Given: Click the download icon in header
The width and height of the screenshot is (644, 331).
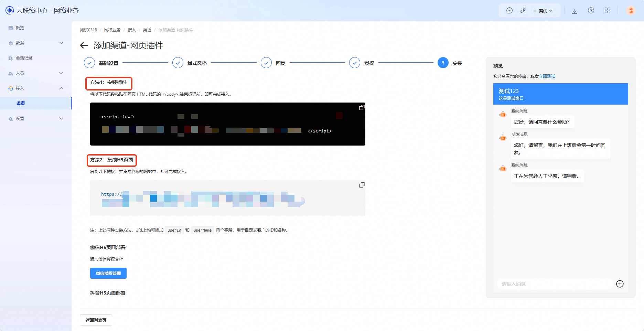Looking at the screenshot, I should 575,11.
